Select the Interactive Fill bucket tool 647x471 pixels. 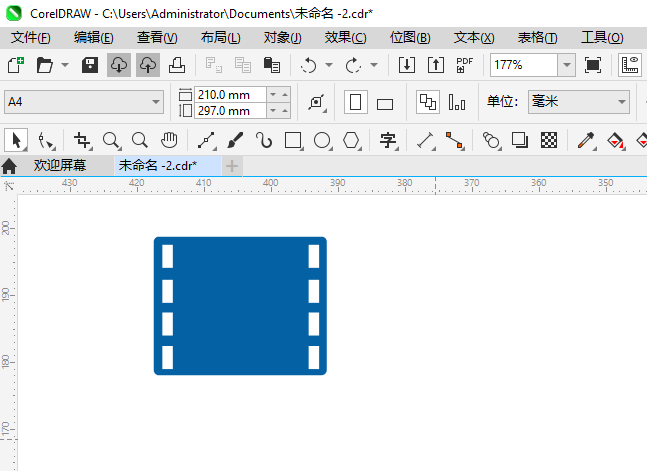pyautogui.click(x=615, y=140)
